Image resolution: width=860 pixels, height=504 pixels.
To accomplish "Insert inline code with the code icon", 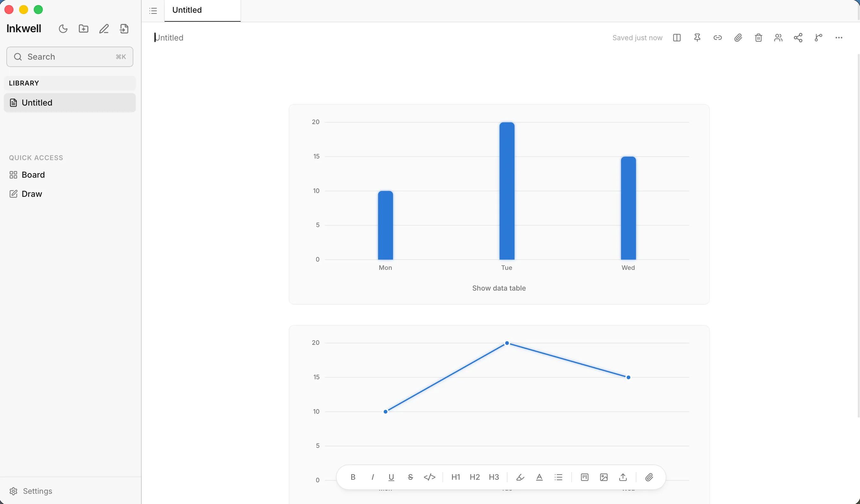I will click(x=430, y=477).
